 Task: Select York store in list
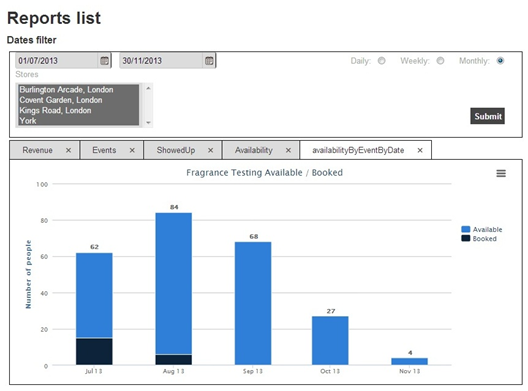(78, 121)
